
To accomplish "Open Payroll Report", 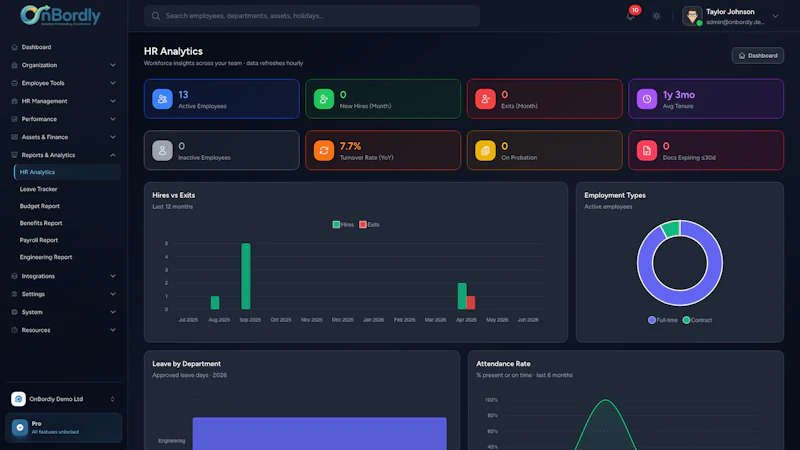I will pyautogui.click(x=39, y=240).
